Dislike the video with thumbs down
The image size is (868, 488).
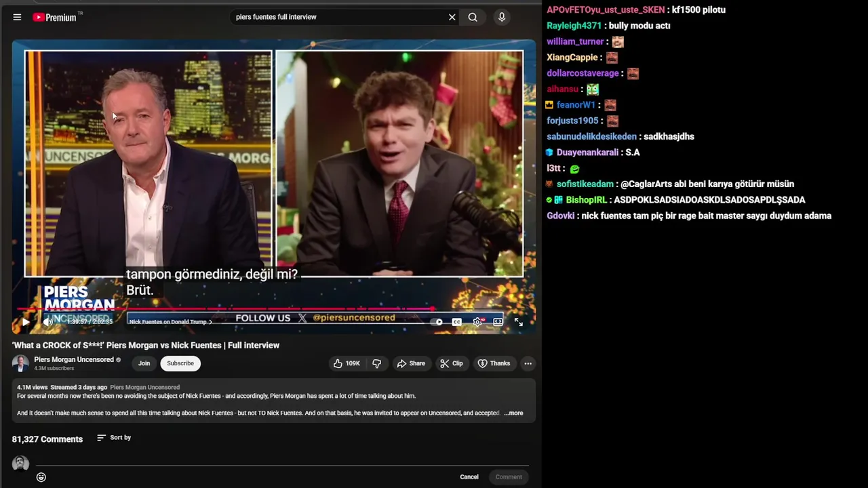(376, 363)
